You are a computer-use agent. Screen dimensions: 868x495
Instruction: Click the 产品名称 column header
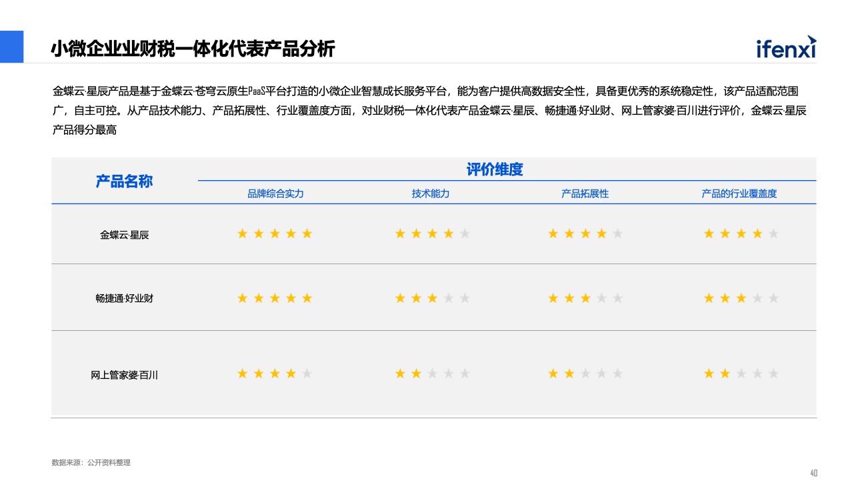point(124,181)
